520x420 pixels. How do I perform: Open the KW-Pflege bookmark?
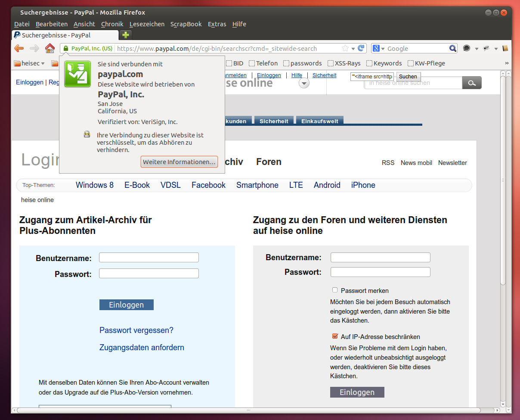426,63
